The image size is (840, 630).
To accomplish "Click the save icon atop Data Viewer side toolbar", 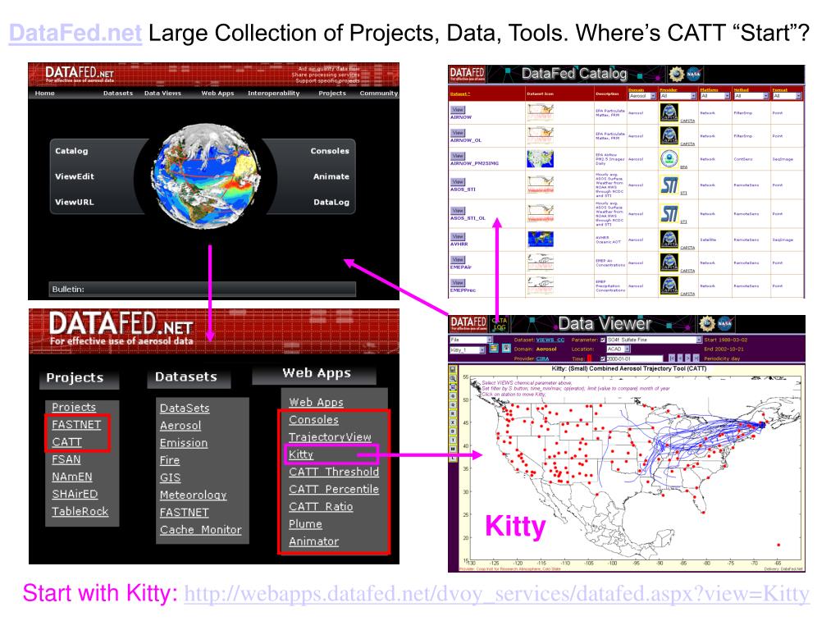I will [x=453, y=369].
